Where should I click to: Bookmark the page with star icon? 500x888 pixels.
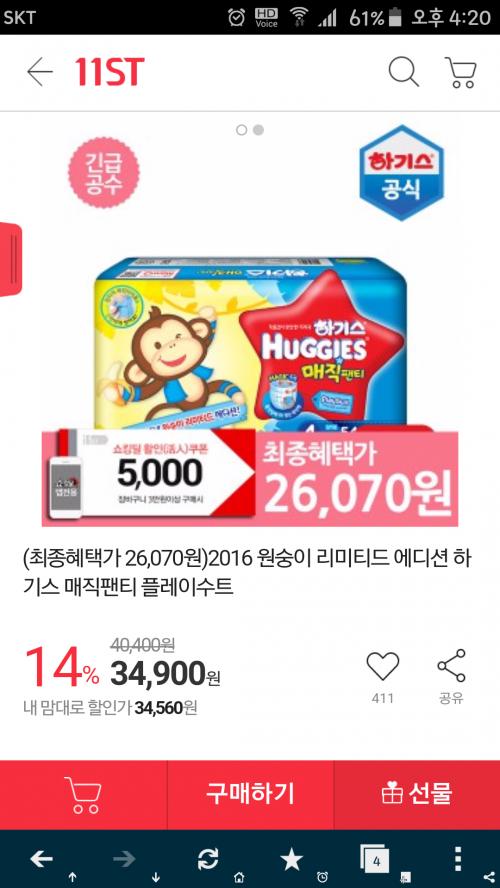(x=292, y=860)
